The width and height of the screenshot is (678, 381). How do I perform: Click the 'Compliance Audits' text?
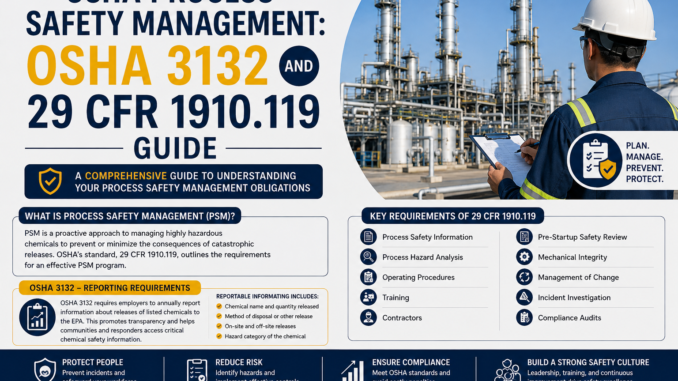[569, 317]
